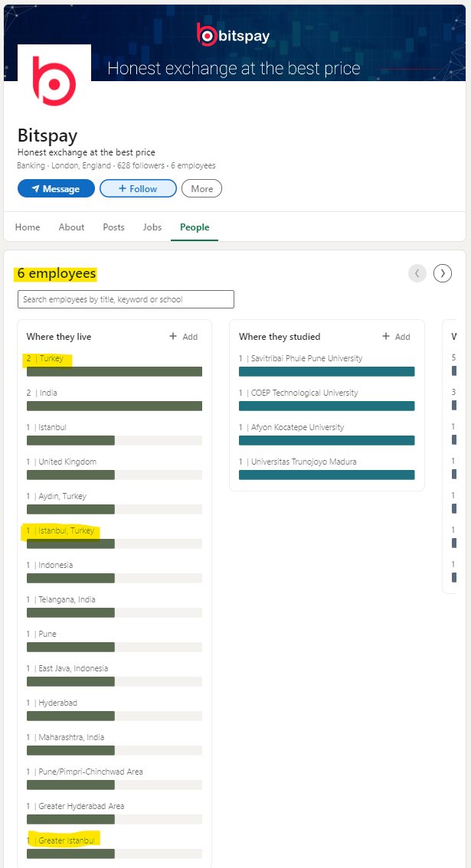Send a message with the Message button

(x=56, y=189)
